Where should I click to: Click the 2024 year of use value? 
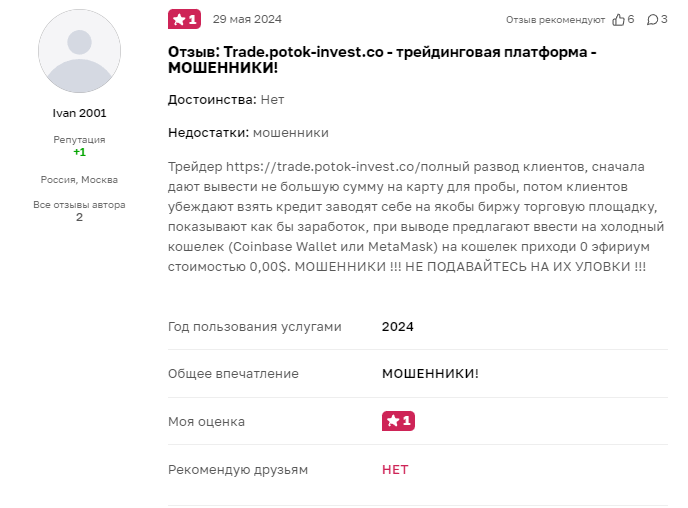[x=398, y=326]
